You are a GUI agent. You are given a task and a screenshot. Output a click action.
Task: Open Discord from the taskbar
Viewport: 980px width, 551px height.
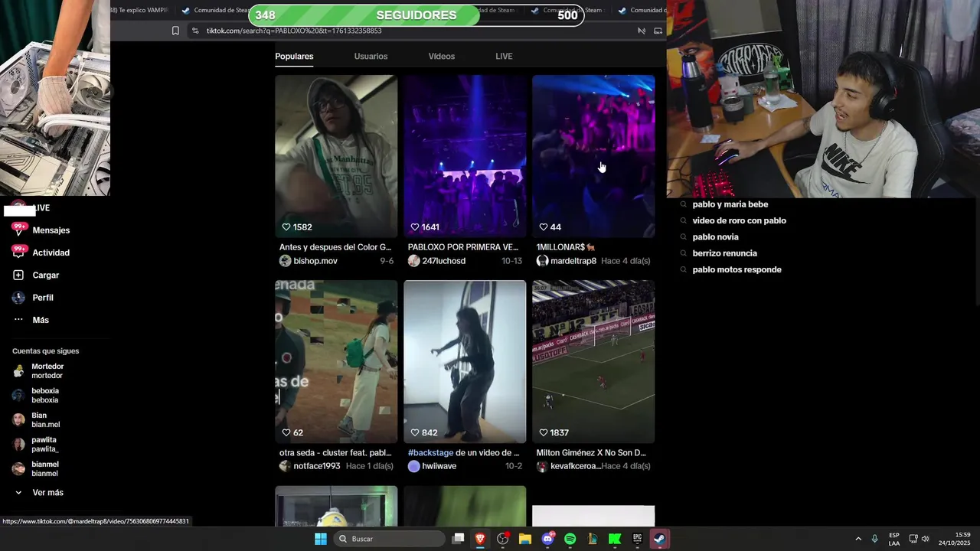point(547,539)
